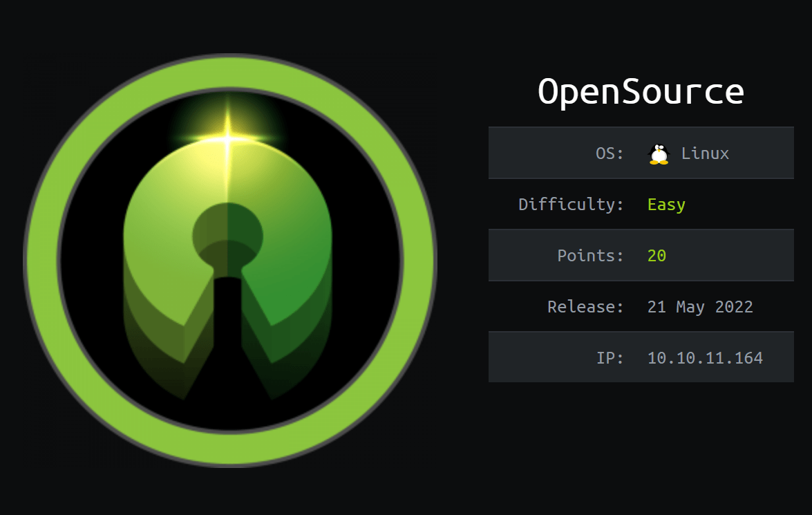The height and width of the screenshot is (515, 812).
Task: Click the release date 21 May 2022
Action: tap(700, 307)
